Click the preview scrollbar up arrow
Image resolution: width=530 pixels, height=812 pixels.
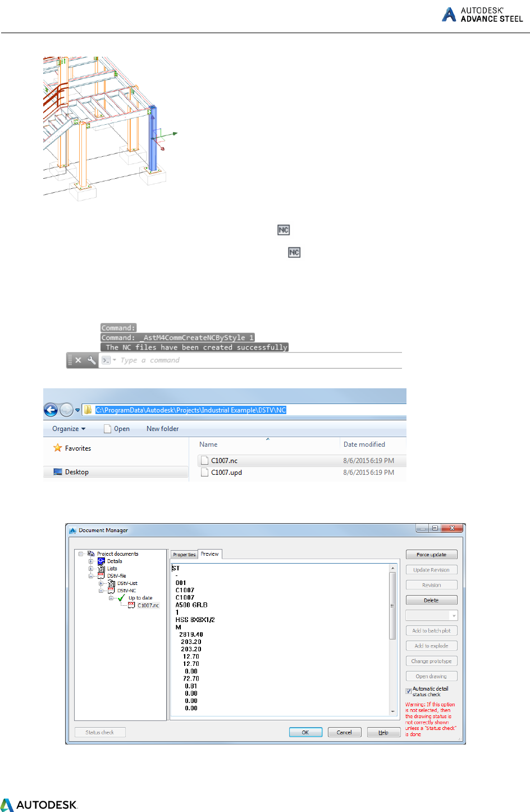[x=392, y=568]
